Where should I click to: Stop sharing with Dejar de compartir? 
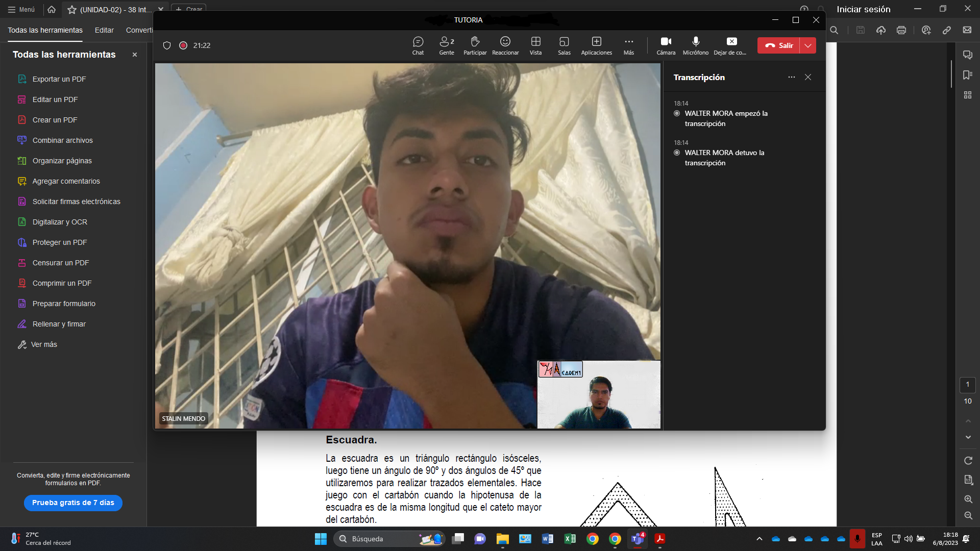click(x=731, y=45)
